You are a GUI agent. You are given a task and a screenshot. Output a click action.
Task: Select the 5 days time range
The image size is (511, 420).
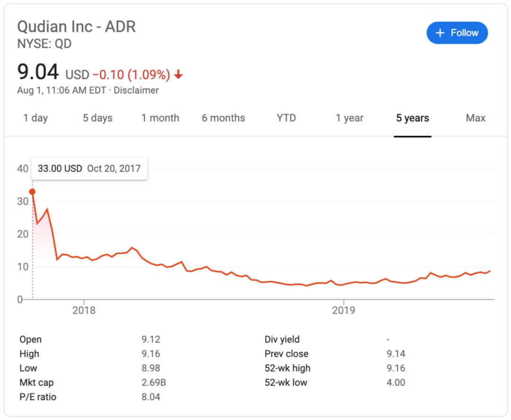coord(97,118)
